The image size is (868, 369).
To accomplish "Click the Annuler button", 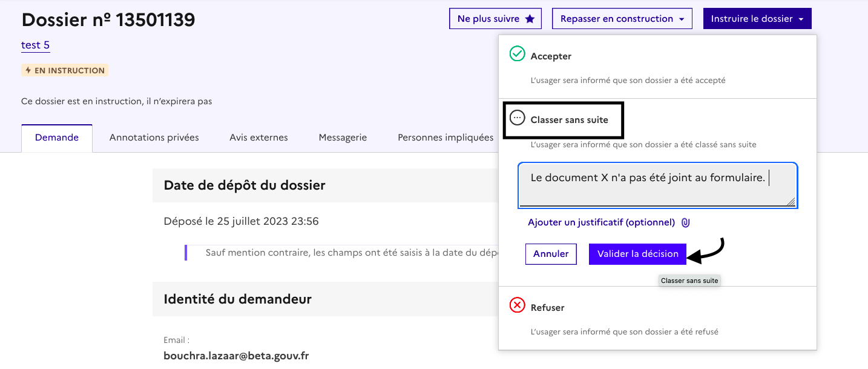I will pyautogui.click(x=550, y=254).
